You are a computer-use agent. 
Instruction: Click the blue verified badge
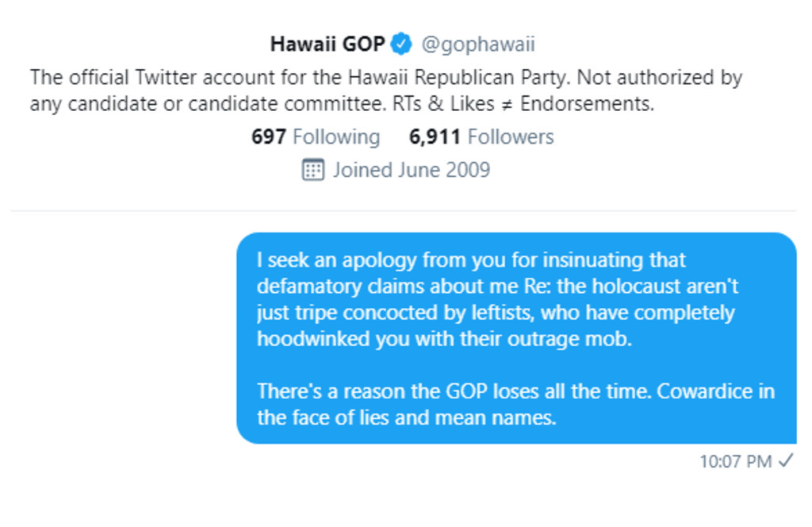click(402, 44)
